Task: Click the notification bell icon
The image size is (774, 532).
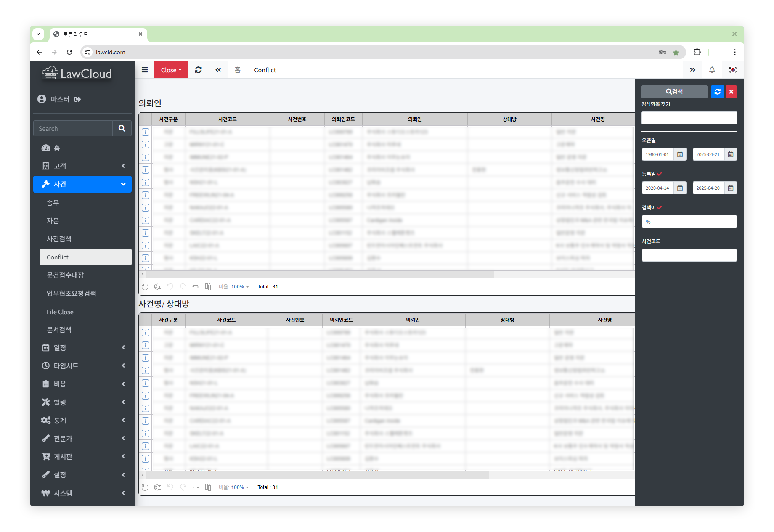Action: [x=712, y=70]
